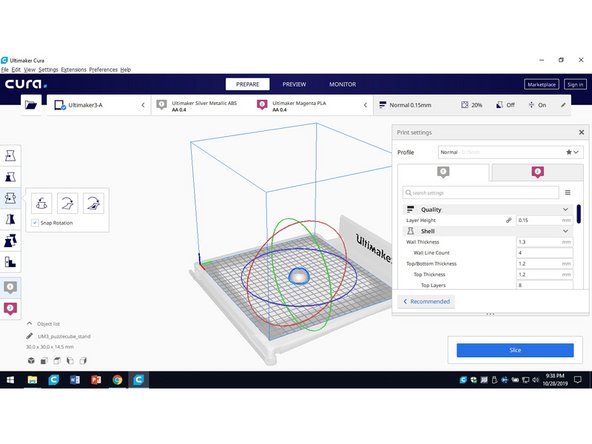Switch to right side view icon

click(x=83, y=361)
